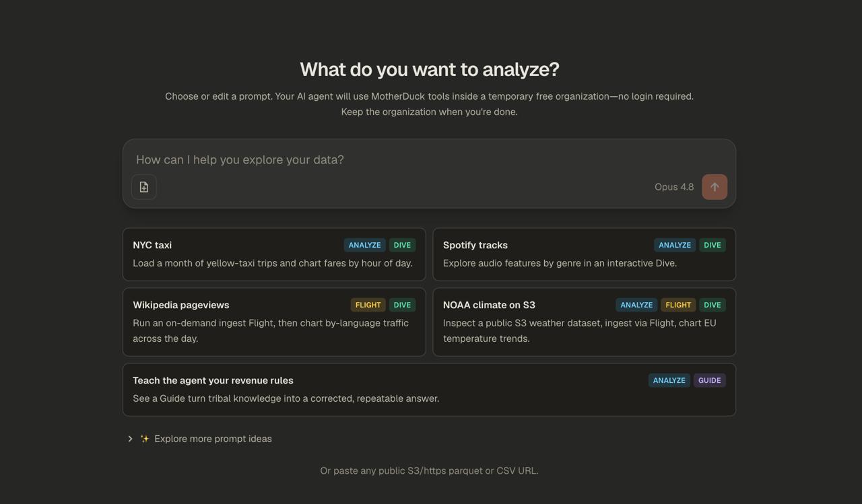Click the DIVE tag on Spotify tracks card
862x504 pixels.
click(x=712, y=245)
